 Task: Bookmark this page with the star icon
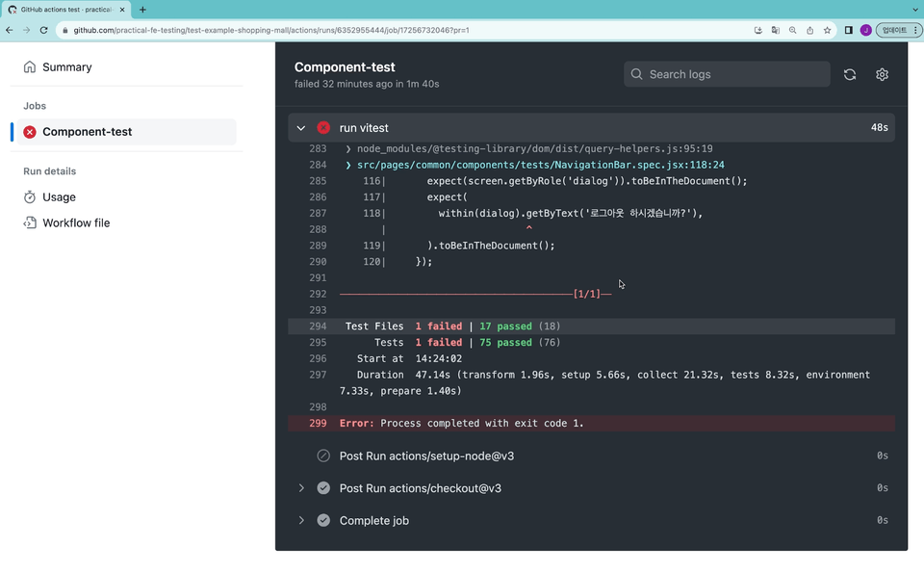point(827,30)
